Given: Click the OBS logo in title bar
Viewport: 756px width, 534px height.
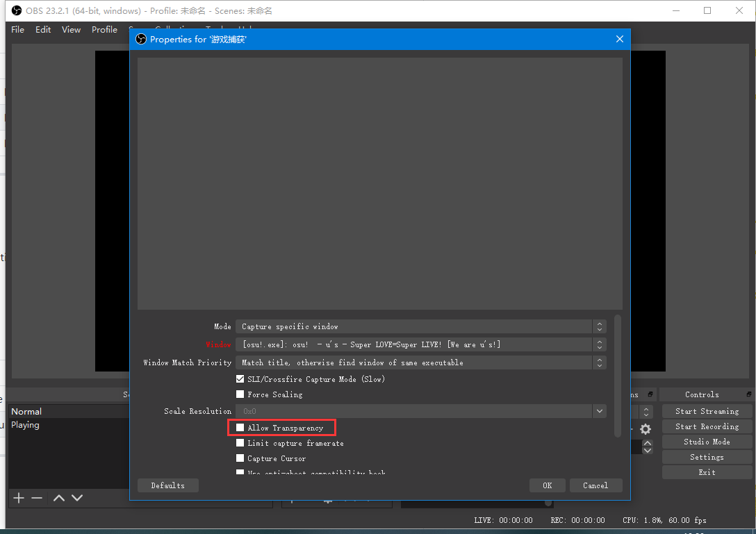Looking at the screenshot, I should (17, 10).
